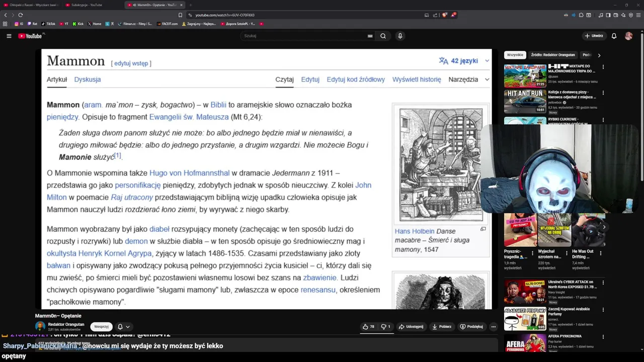The image size is (644, 362).
Task: Open the Redaktor Orangutan channel name
Action: (66, 324)
